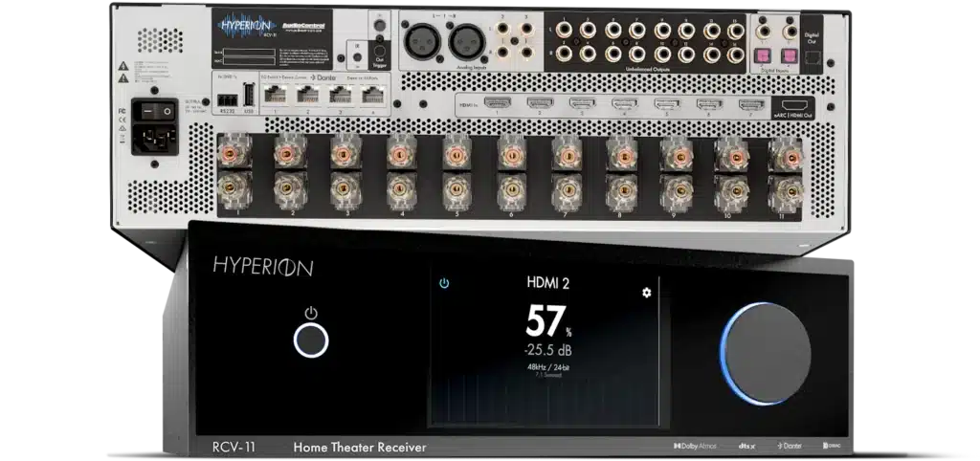
Task: Click unbalanced output RCA jack 1
Action: 562,29
